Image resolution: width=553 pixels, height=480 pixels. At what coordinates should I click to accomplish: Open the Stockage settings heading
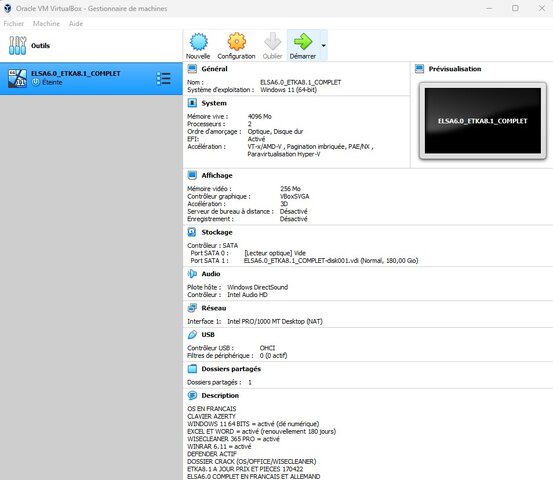click(217, 232)
